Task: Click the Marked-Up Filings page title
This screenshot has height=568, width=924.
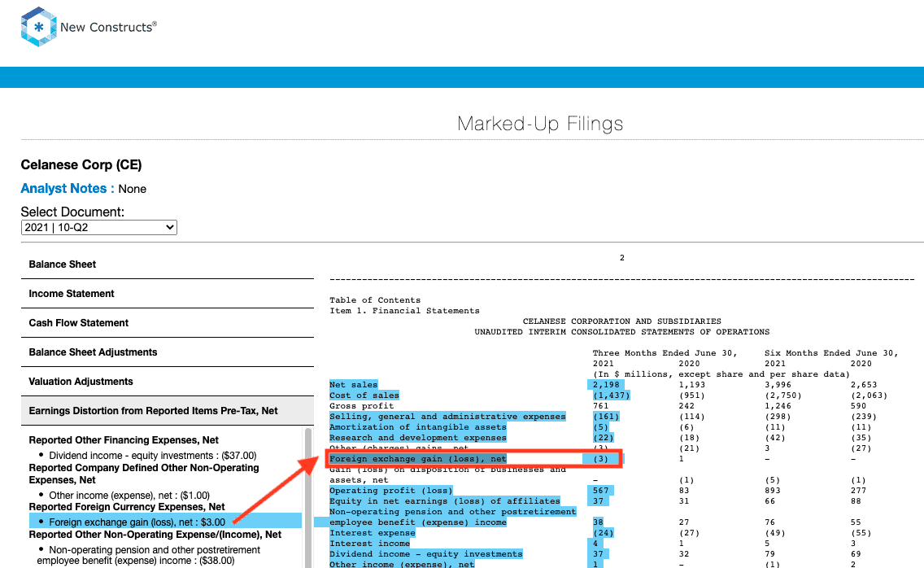Action: pyautogui.click(x=540, y=124)
